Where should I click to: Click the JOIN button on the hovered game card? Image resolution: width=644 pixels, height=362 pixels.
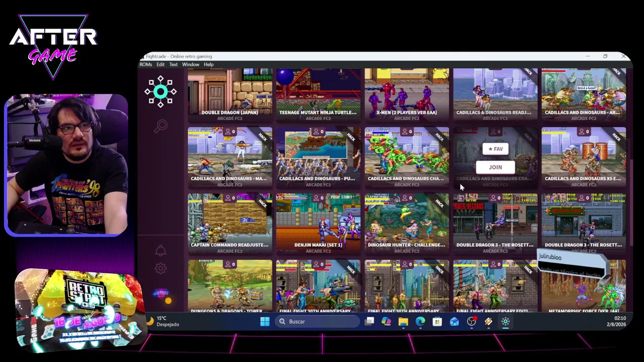[496, 167]
